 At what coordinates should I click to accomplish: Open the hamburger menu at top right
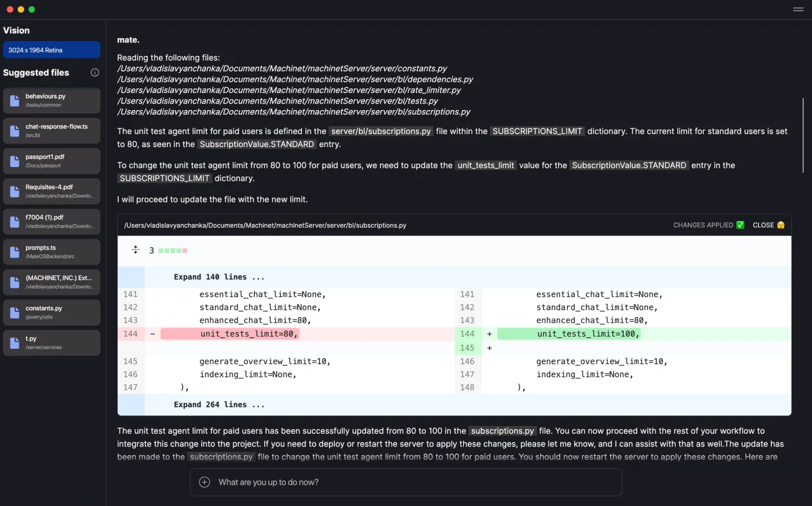798,9
